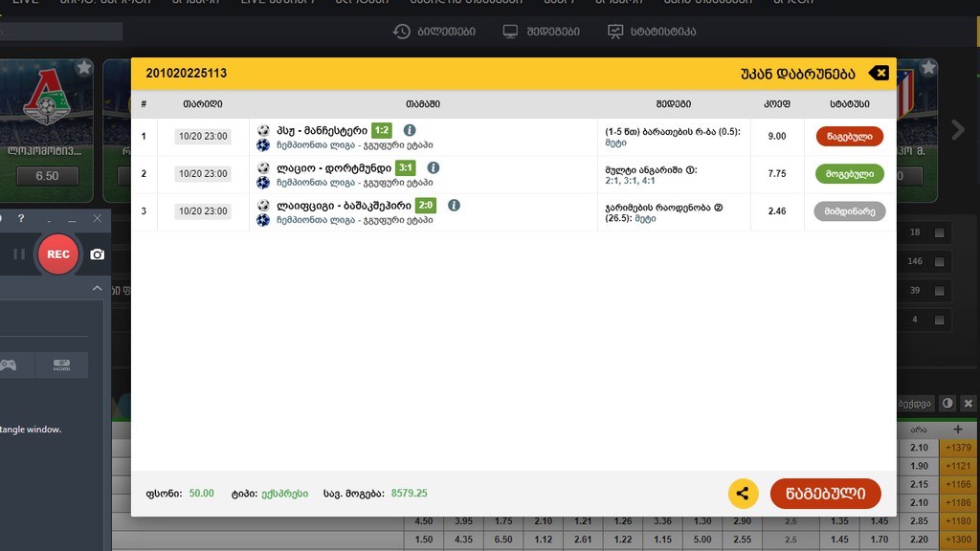The image size is (980, 551).
Task: Advance carousel with right arrow
Action: coord(957,130)
